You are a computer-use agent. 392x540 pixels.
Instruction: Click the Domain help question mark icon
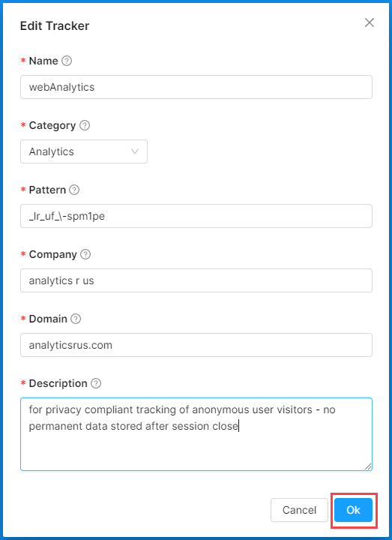(x=76, y=319)
